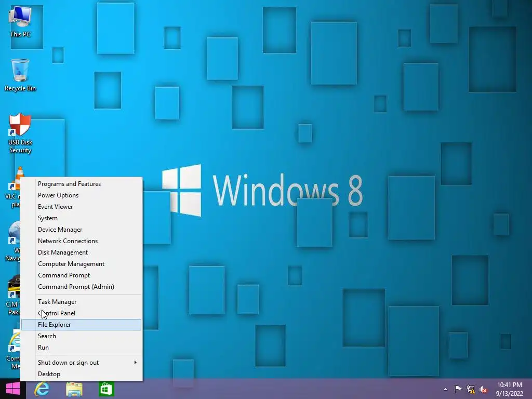Image resolution: width=532 pixels, height=399 pixels.
Task: Show hidden tray icons arrow
Action: [x=445, y=389]
